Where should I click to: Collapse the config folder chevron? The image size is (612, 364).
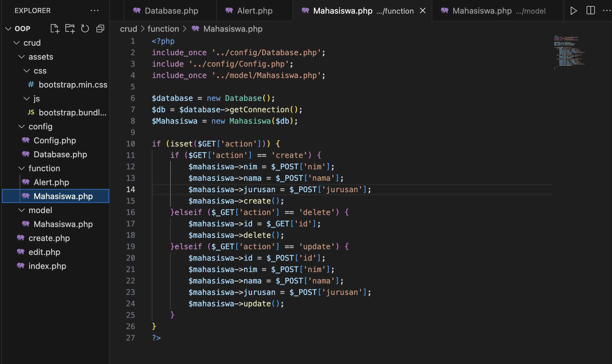pyautogui.click(x=22, y=127)
